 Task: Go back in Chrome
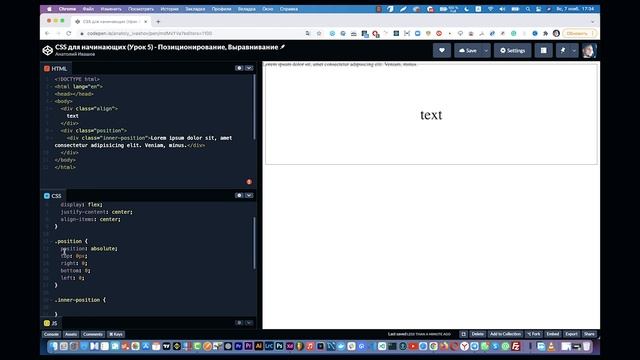coord(47,33)
